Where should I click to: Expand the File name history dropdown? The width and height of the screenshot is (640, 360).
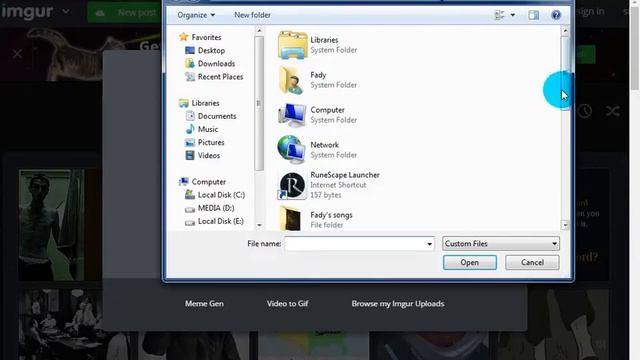point(429,244)
